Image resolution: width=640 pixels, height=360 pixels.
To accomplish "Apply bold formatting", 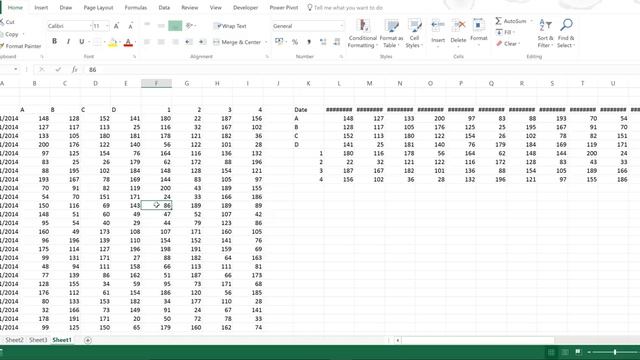I will (x=54, y=42).
